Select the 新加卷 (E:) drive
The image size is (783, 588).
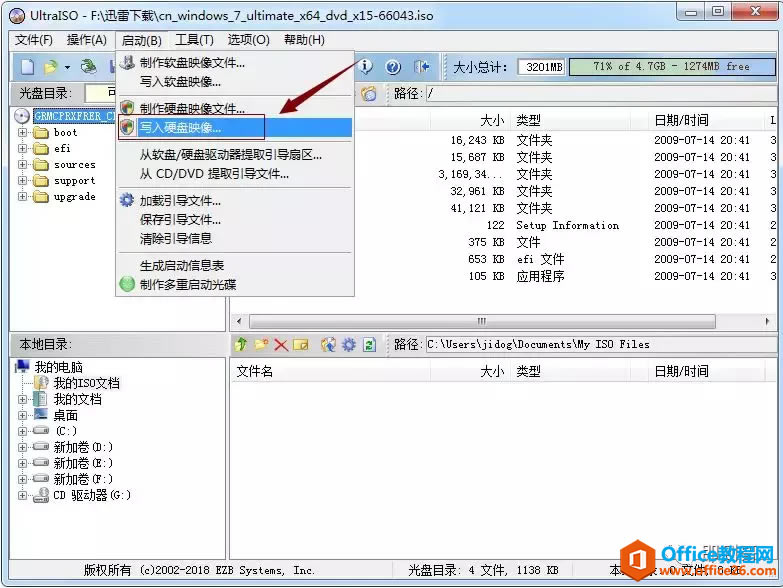(83, 463)
